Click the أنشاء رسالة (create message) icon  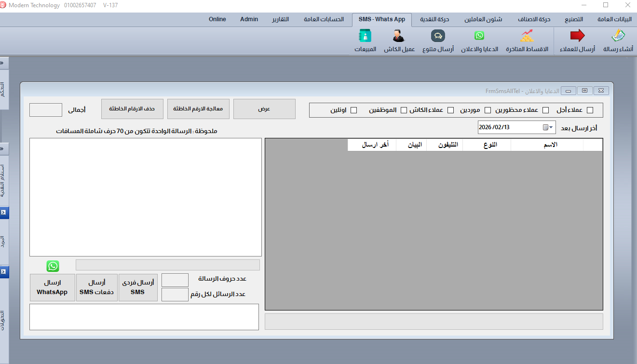point(618,36)
